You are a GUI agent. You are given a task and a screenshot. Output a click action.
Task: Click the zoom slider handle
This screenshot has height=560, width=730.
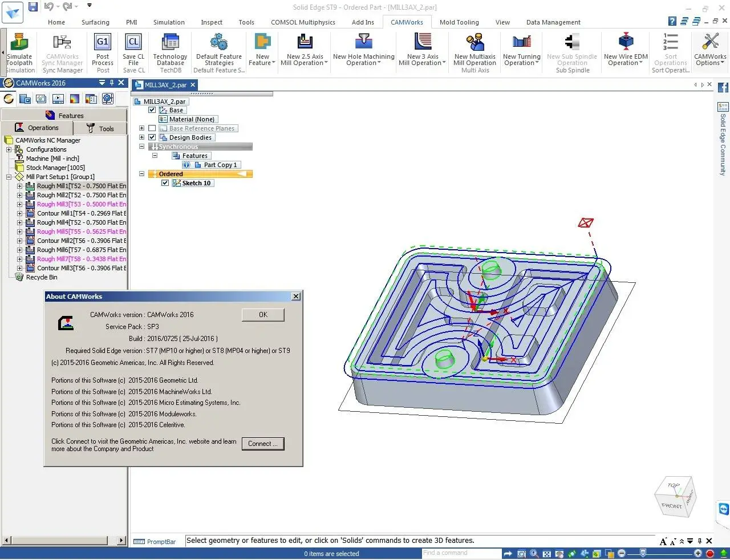tap(643, 553)
